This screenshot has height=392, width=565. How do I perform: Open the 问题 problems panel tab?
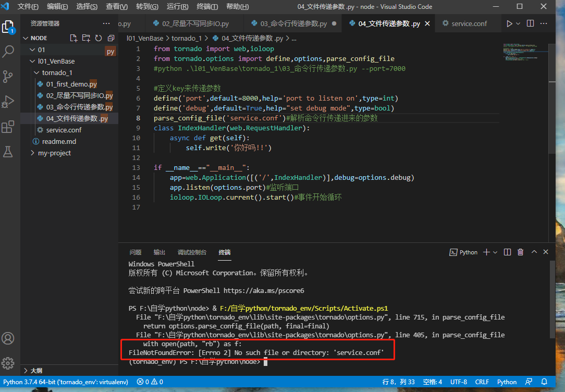[x=136, y=252]
